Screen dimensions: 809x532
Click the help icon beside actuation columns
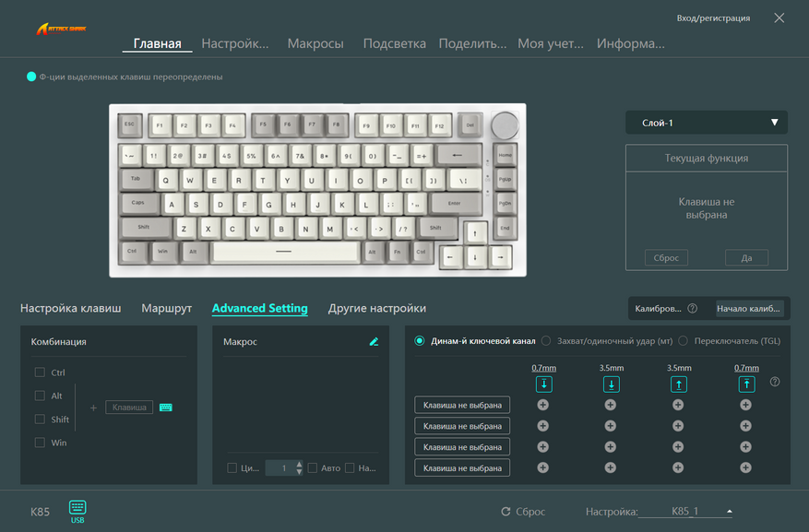(x=775, y=382)
